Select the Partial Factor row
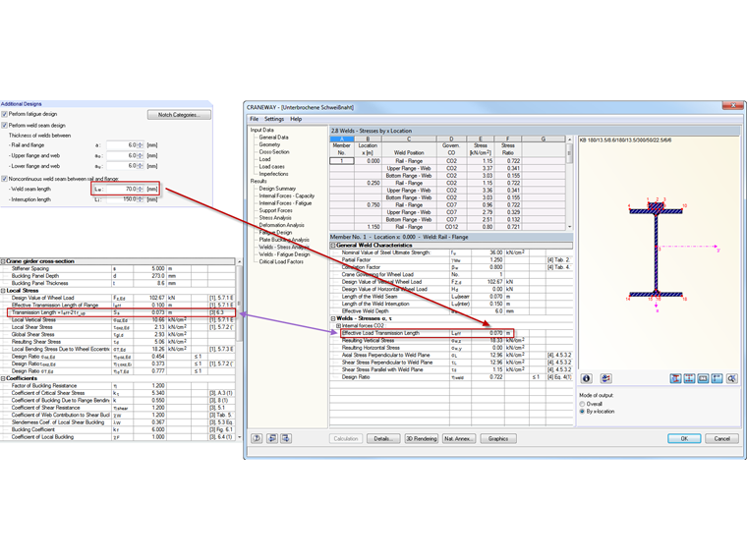This screenshot has height=560, width=747. click(451, 260)
